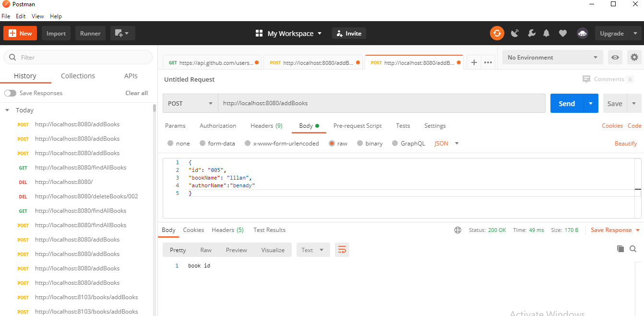Click the Send button
Image resolution: width=644 pixels, height=316 pixels.
pos(567,103)
